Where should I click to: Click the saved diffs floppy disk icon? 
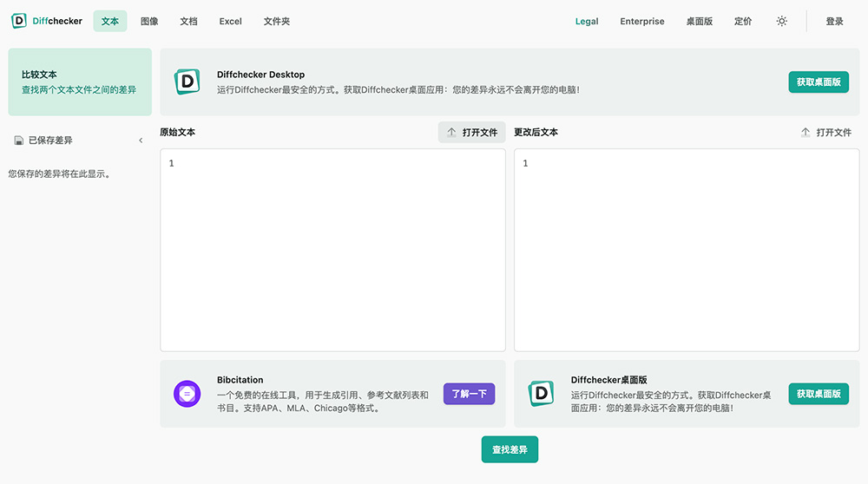tap(19, 141)
